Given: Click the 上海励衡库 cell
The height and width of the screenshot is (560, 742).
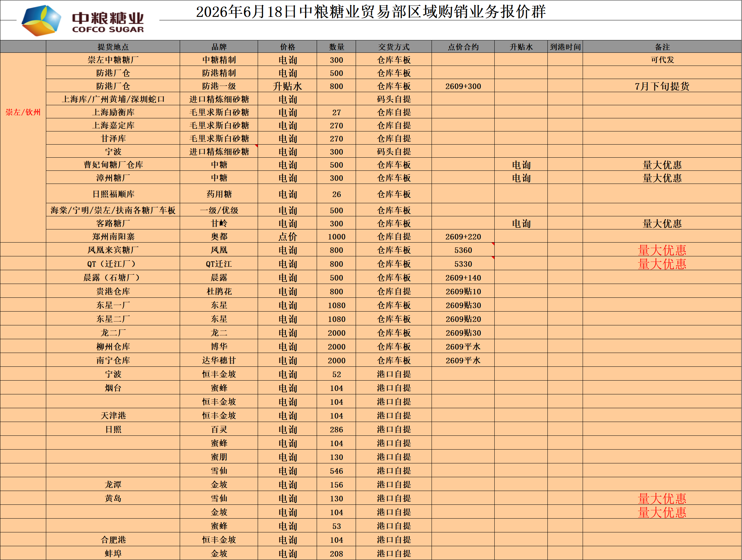Looking at the screenshot, I should click(113, 112).
